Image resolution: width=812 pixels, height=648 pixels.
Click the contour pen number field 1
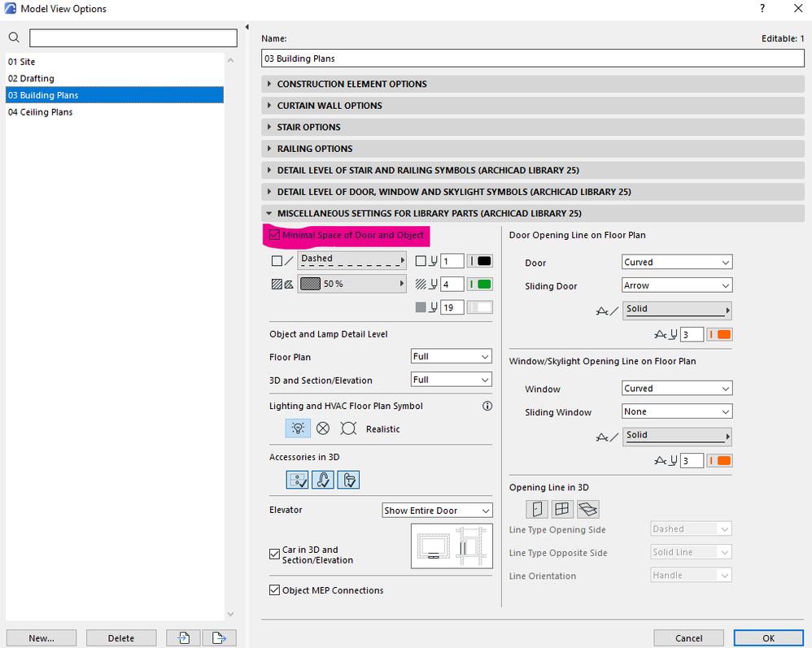tap(452, 261)
